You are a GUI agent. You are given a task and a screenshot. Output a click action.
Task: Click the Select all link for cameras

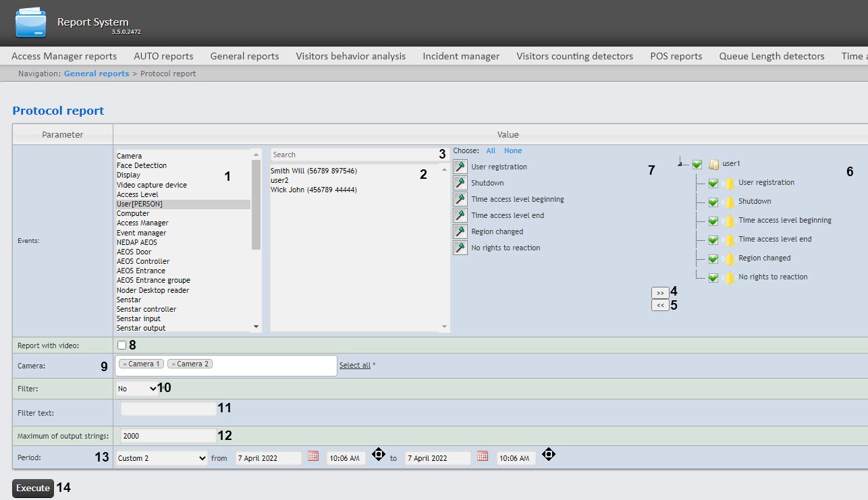[354, 365]
